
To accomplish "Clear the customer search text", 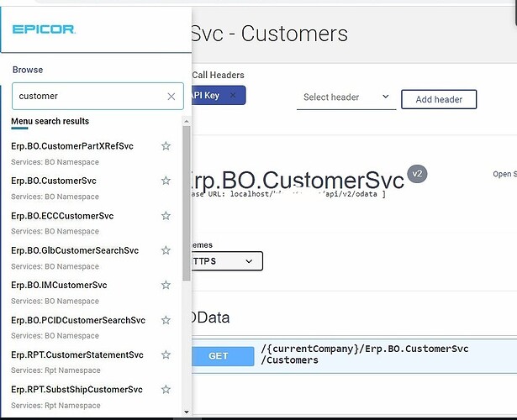I will pyautogui.click(x=171, y=97).
